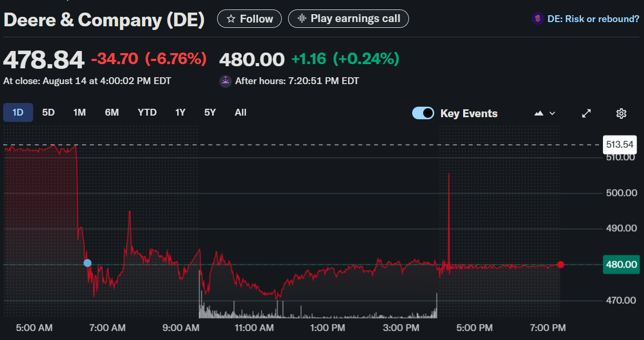Click the white after-hours price 480.00 in header
This screenshot has width=644, height=340.
252,59
